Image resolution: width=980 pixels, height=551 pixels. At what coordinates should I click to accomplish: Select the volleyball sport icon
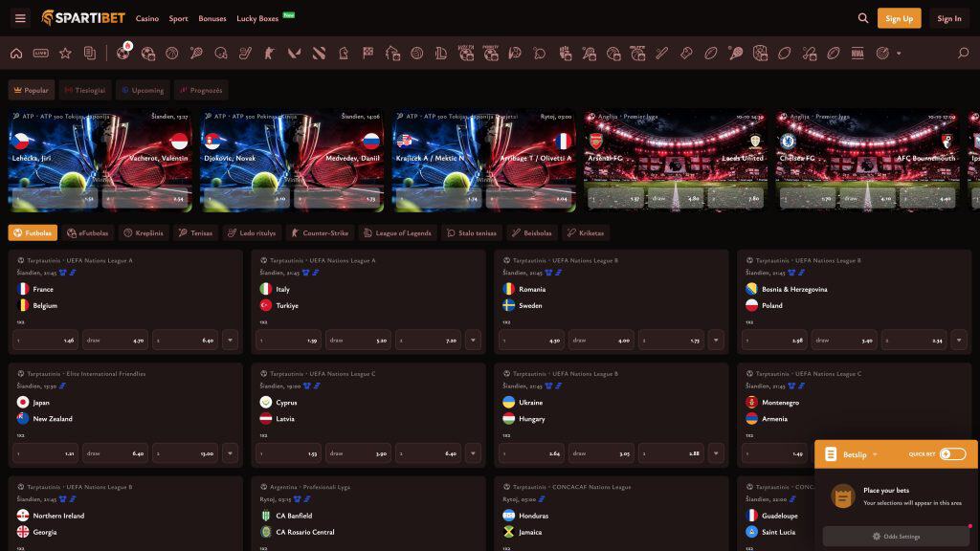tap(417, 54)
